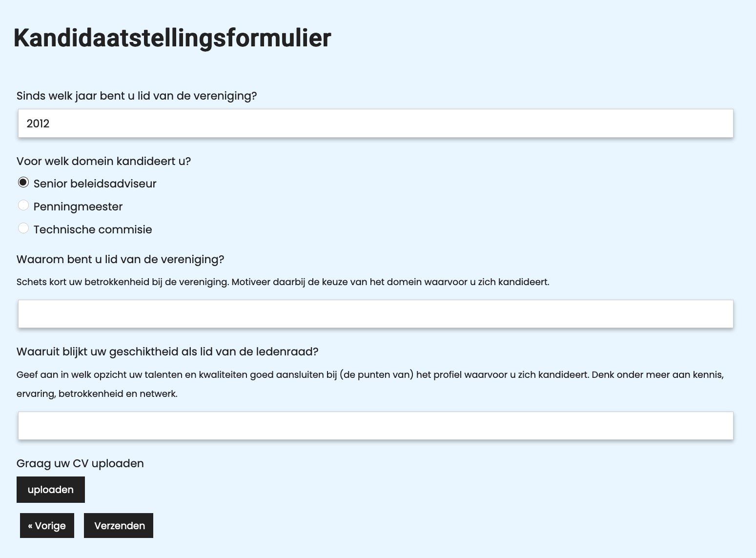This screenshot has width=756, height=558.
Task: Click the heading 'Waarom bent u lid van de vereniging?'
Action: pos(121,259)
